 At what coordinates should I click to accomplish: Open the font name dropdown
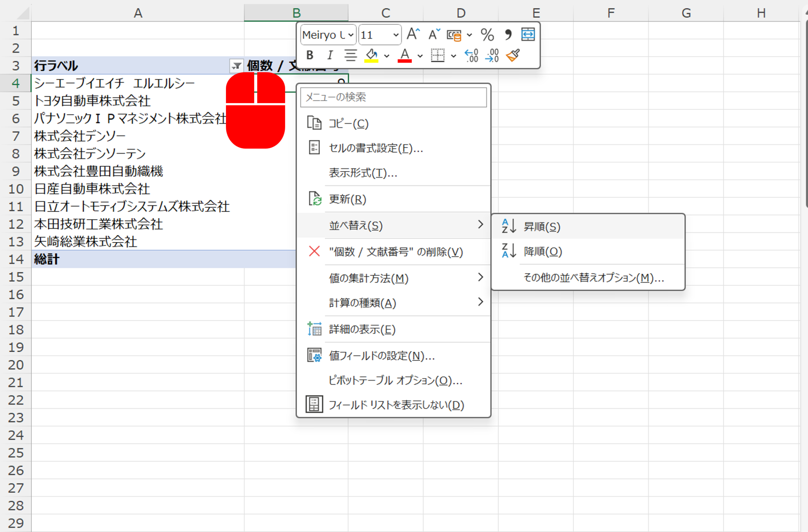tap(351, 35)
